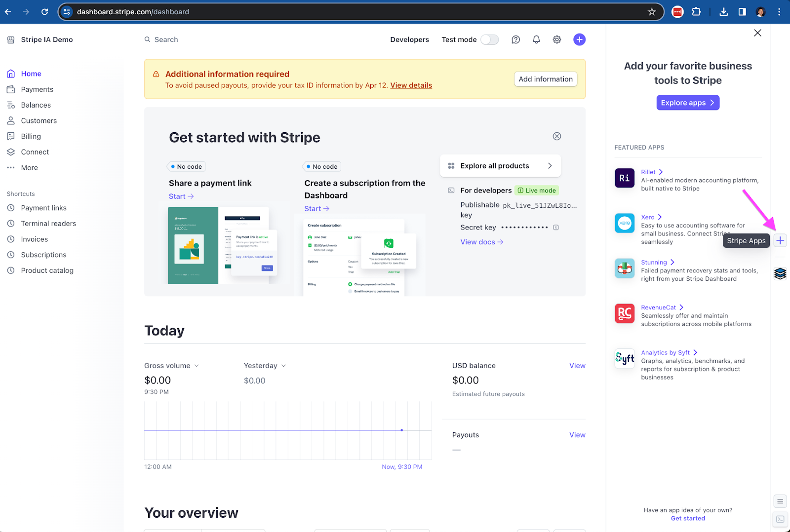Dismiss Get started with Stripe panel
This screenshot has width=790, height=532.
(557, 136)
